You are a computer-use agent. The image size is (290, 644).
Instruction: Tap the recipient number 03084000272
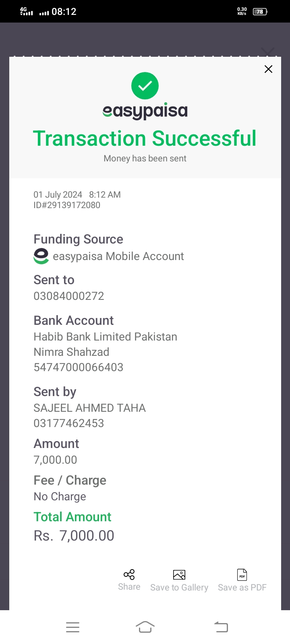click(x=69, y=296)
